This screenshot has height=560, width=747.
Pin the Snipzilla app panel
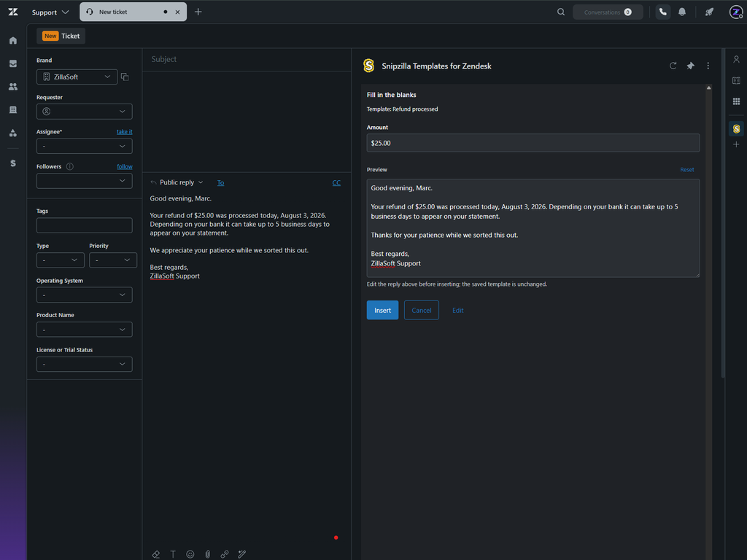(690, 66)
